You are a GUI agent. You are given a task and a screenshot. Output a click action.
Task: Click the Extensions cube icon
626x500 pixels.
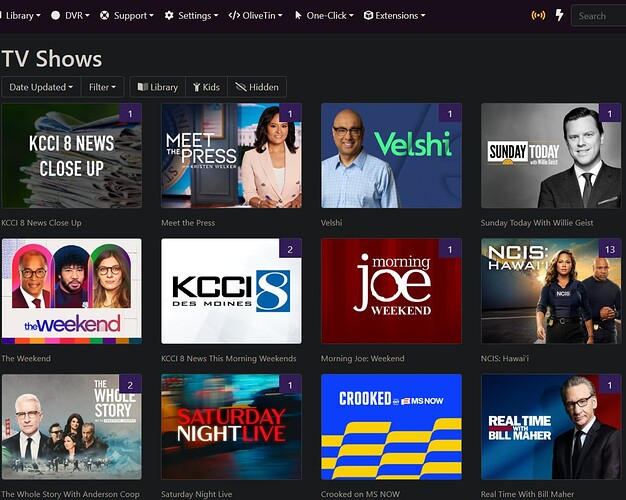pos(368,16)
